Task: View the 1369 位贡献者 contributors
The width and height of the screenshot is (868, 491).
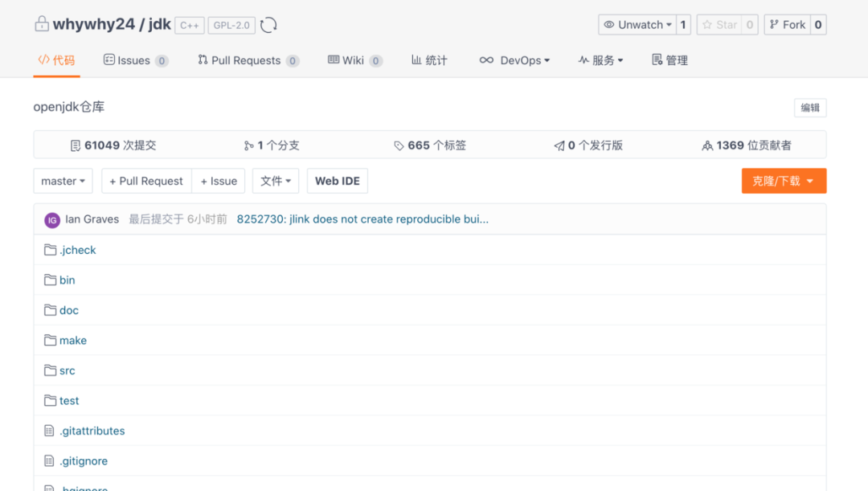Action: click(x=747, y=145)
